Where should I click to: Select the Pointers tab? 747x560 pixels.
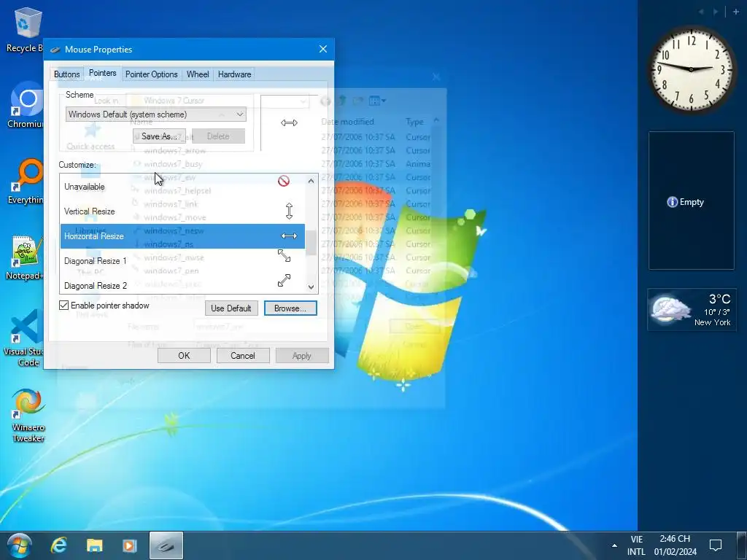coord(102,73)
